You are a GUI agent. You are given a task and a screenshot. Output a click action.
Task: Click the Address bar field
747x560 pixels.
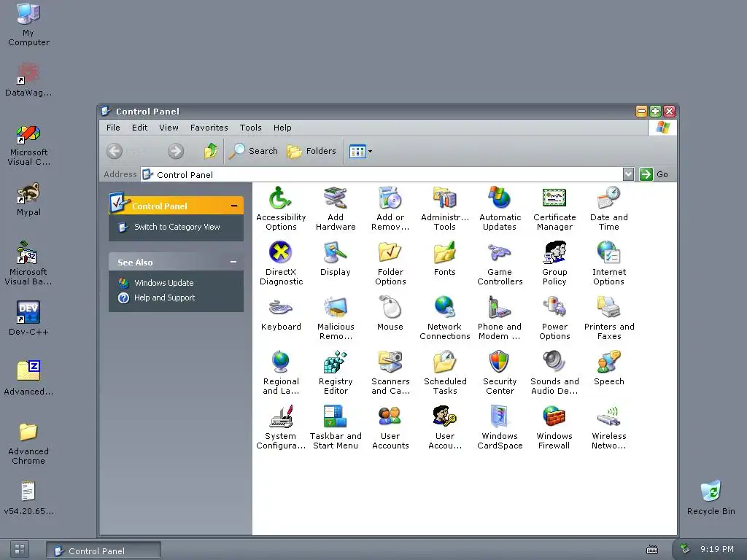click(382, 175)
